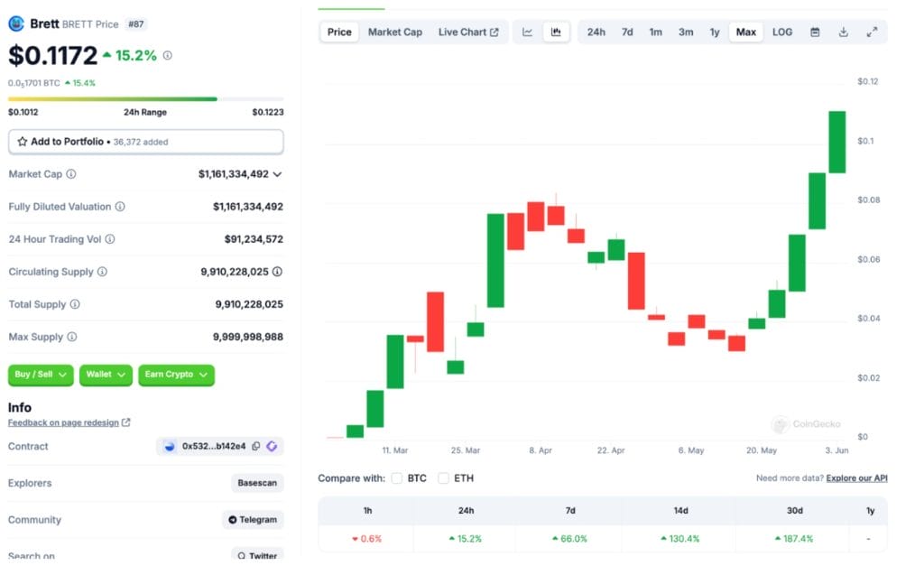This screenshot has height=575, width=924.
Task: Click the 9,999,998,988 max supply value
Action: 247,337
